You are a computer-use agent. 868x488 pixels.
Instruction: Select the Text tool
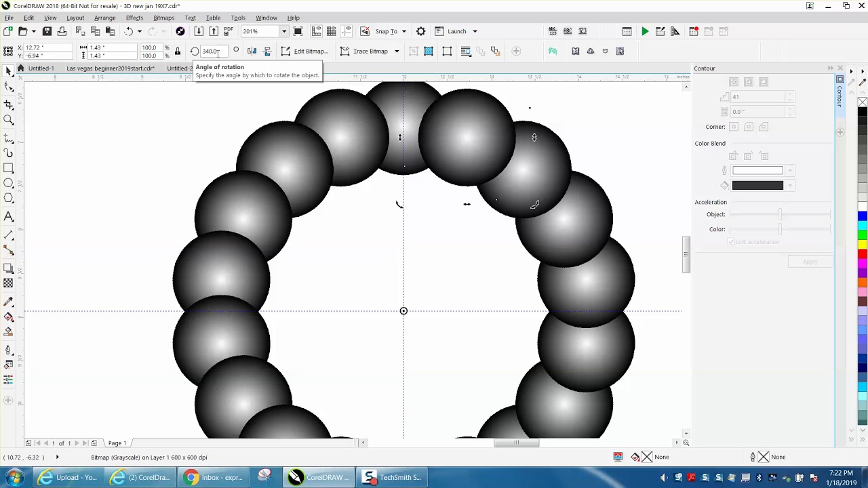(x=8, y=217)
